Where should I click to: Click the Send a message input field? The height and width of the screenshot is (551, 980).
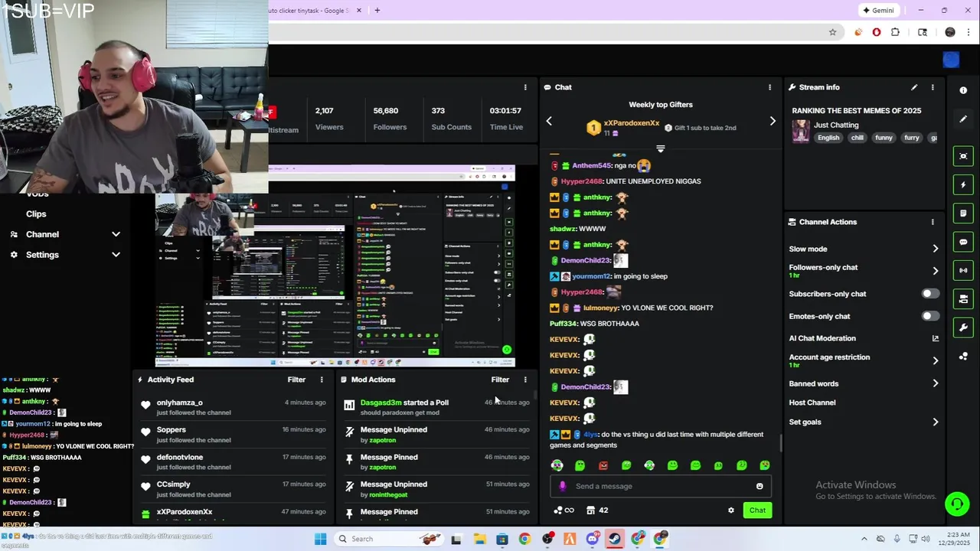point(660,486)
